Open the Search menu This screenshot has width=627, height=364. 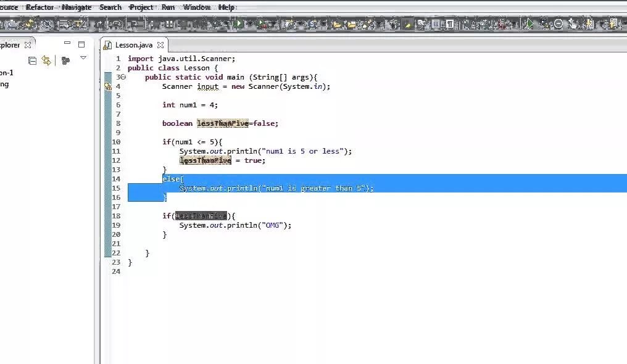(x=110, y=7)
